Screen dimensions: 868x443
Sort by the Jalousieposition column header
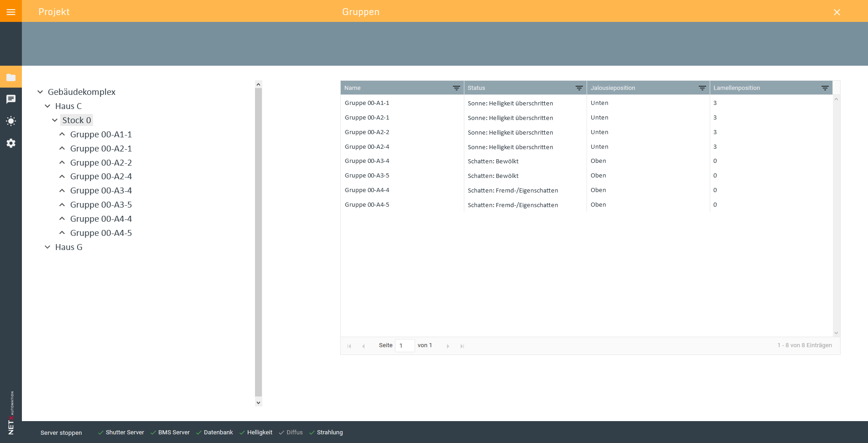613,88
